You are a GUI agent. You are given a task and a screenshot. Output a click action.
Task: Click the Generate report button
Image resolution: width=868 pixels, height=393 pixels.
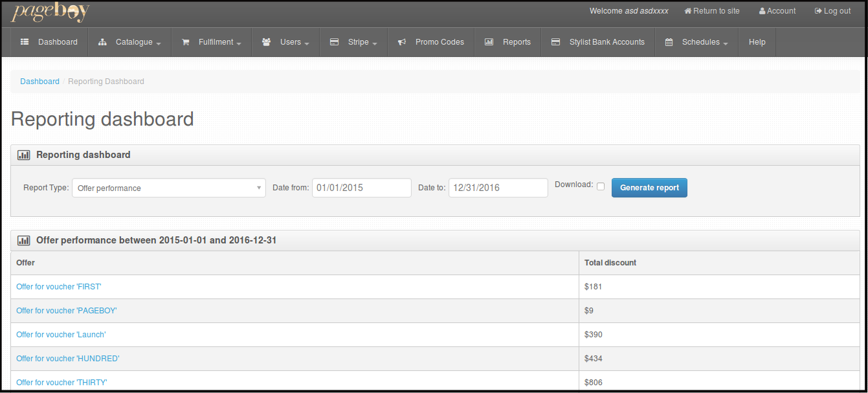[649, 188]
